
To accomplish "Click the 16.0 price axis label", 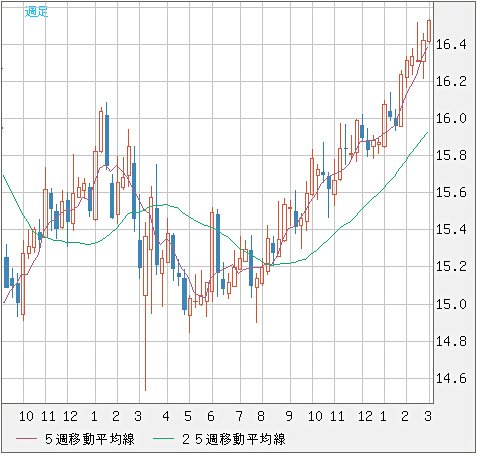I will pyautogui.click(x=451, y=118).
